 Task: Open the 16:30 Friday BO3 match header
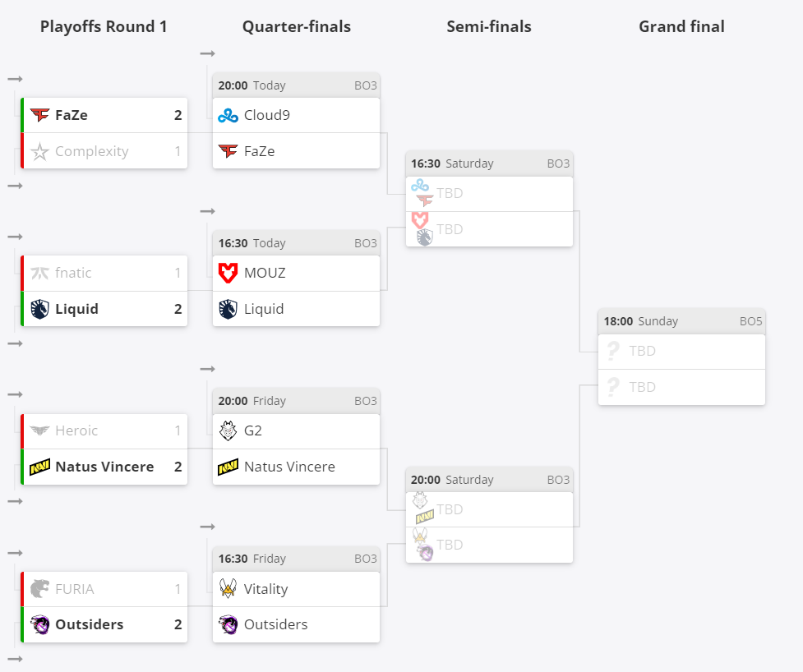click(296, 559)
